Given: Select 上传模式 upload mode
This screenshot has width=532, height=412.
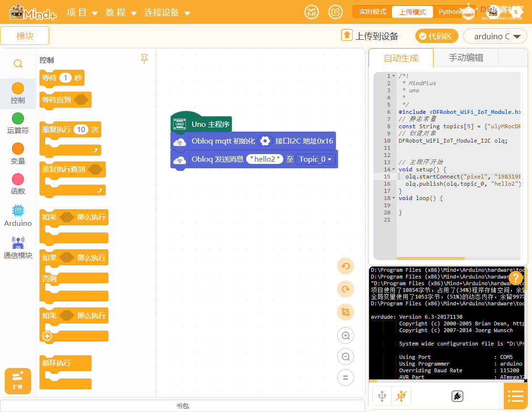Looking at the screenshot, I should pyautogui.click(x=412, y=12).
